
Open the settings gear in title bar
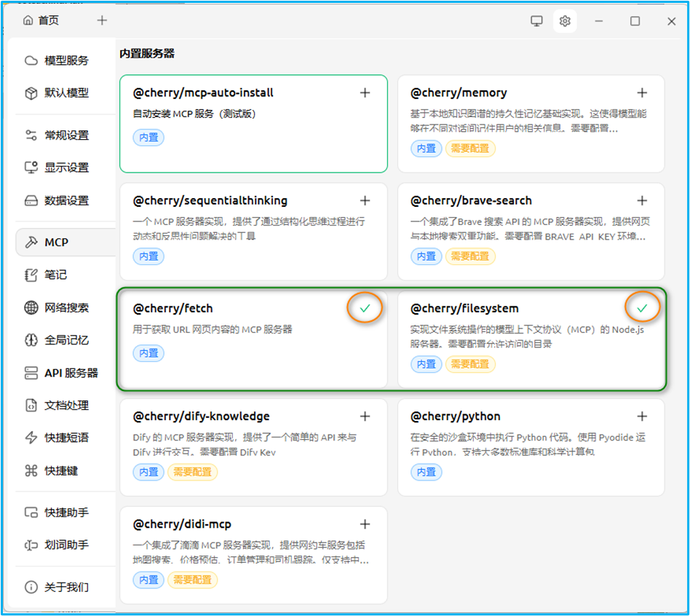tap(565, 20)
